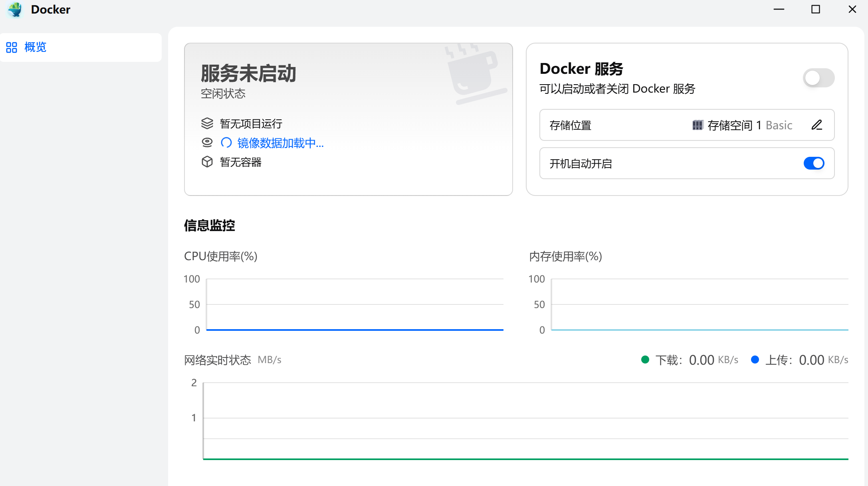The height and width of the screenshot is (486, 868).
Task: Select the 概览 overview tab
Action: (x=35, y=47)
